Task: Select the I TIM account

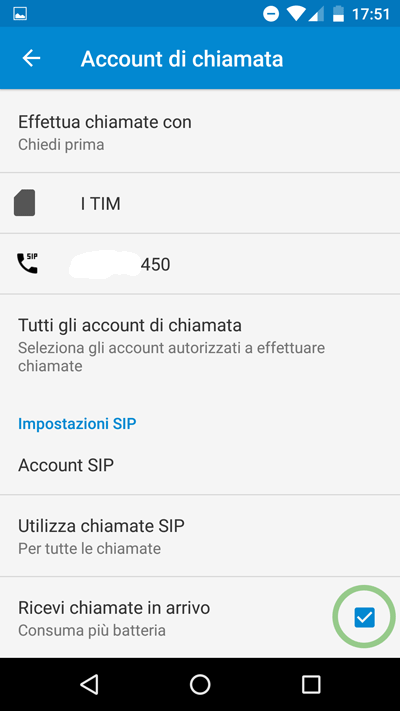Action: click(200, 203)
